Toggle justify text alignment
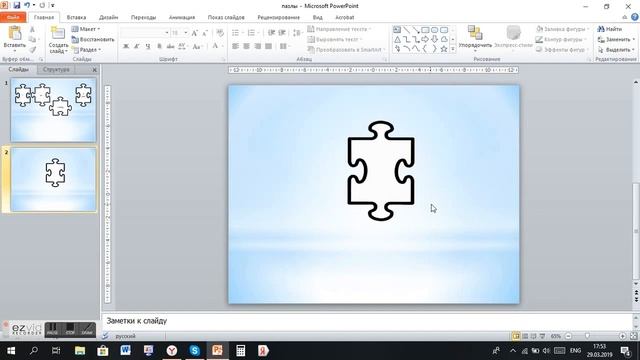 pyautogui.click(x=269, y=46)
